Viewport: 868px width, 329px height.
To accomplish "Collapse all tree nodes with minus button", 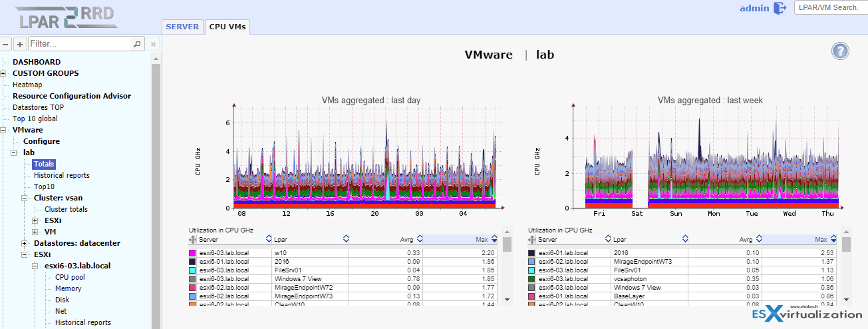I will click(5, 44).
